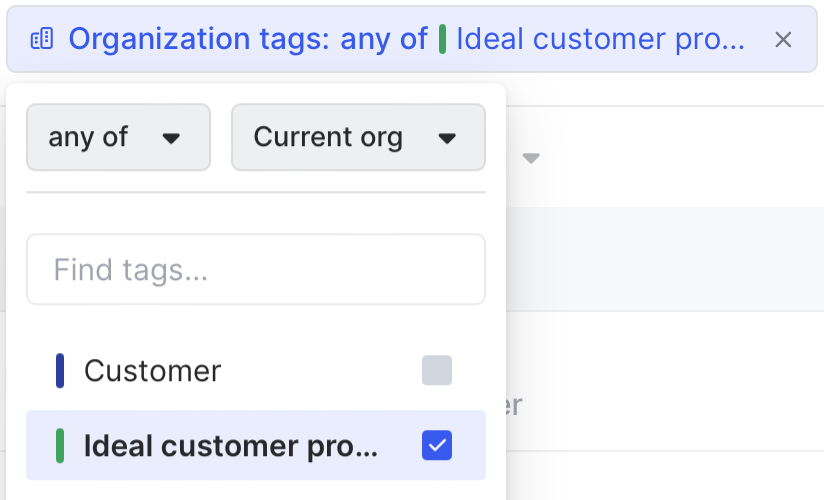This screenshot has height=500, width=824.
Task: Remove the Organization tags filter with X
Action: [784, 40]
